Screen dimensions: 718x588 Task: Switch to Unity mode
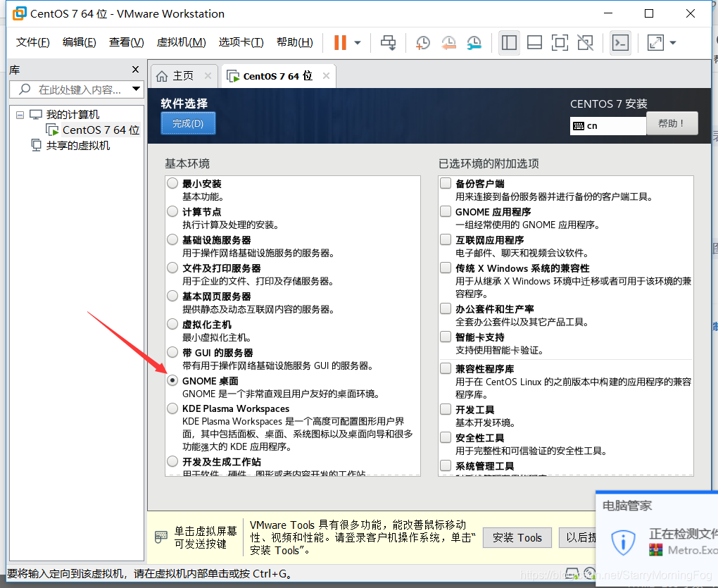(585, 42)
